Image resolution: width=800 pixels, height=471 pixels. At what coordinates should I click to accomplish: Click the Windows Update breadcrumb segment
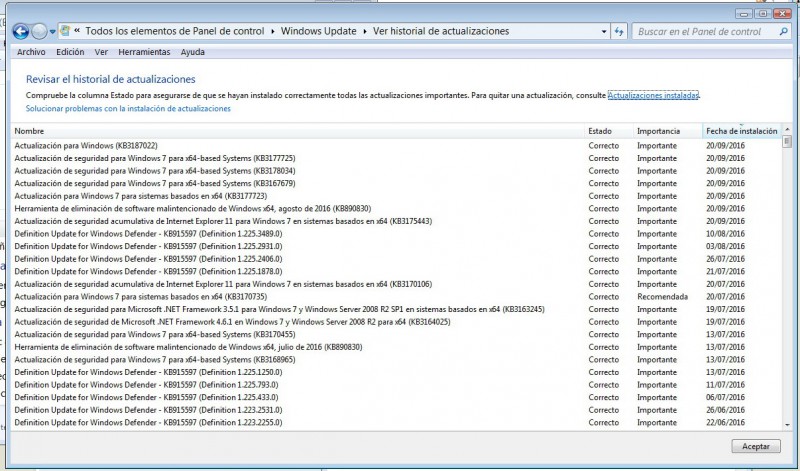[318, 31]
